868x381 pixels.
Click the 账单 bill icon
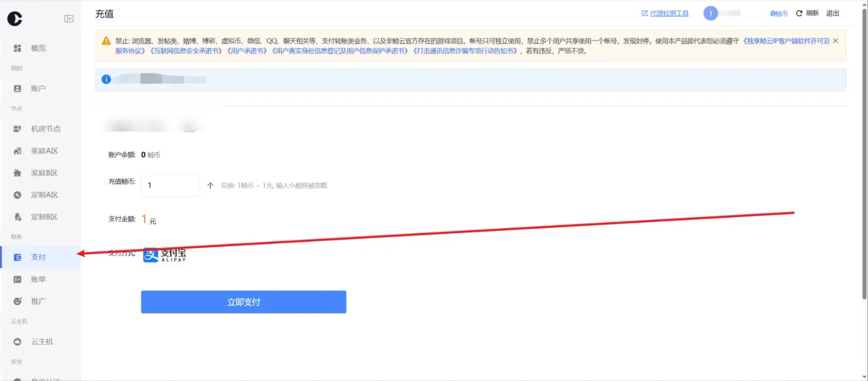click(17, 279)
